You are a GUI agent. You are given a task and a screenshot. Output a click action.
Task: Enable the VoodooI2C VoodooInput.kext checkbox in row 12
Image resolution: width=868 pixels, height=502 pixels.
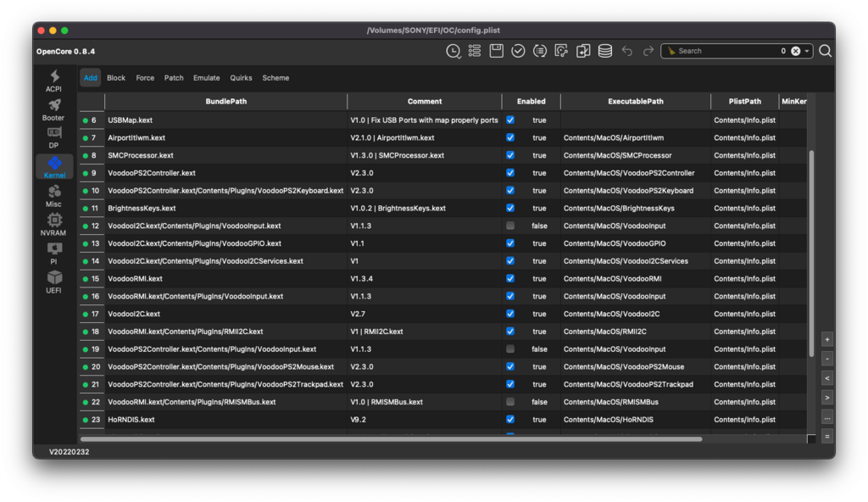point(510,226)
